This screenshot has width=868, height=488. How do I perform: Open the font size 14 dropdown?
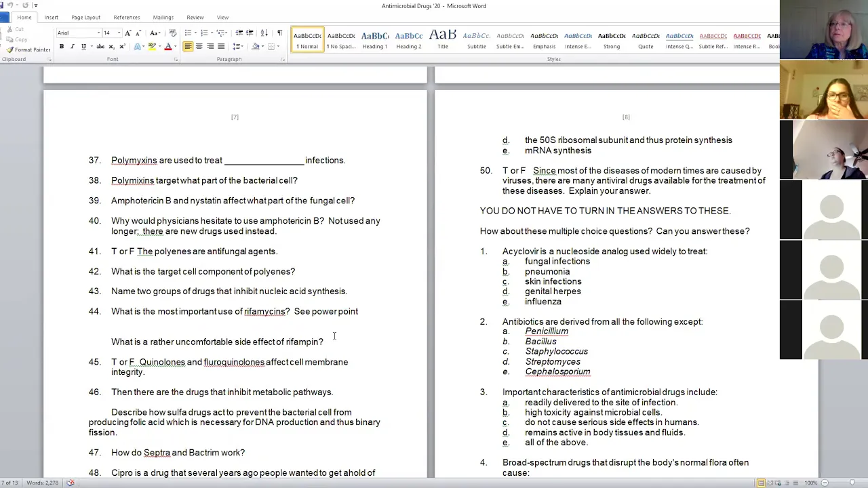[x=119, y=33]
